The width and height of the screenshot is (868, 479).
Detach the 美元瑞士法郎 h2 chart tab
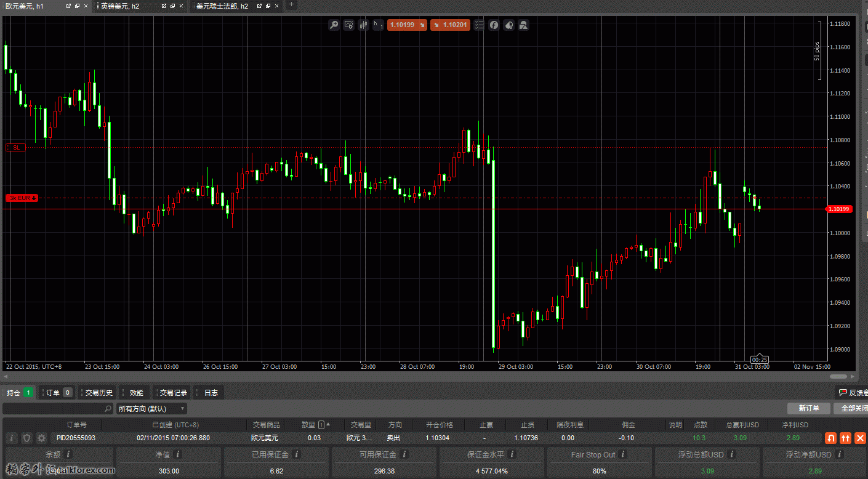(259, 6)
